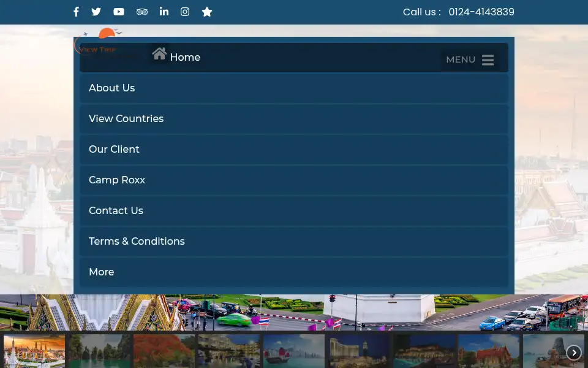Image resolution: width=588 pixels, height=368 pixels.
Task: Click the home house icon
Action: [x=159, y=54]
